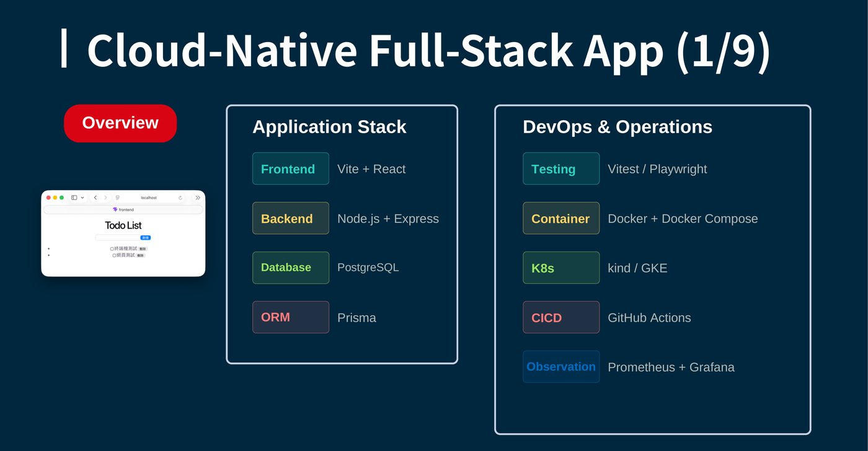The image size is (868, 451).
Task: Click the green fullscreen button of Safari
Action: point(61,198)
